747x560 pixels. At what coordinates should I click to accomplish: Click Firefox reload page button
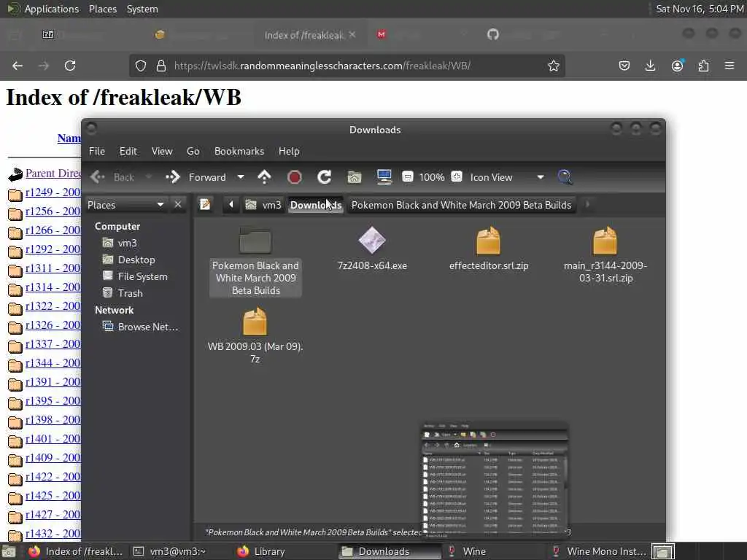(70, 66)
